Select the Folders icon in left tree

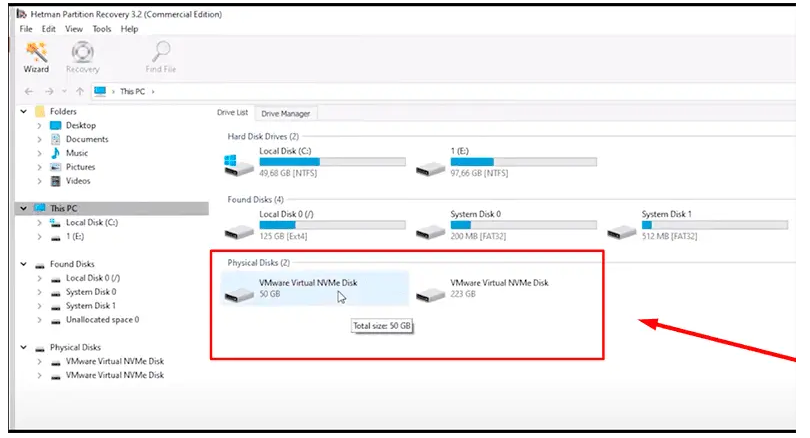coord(39,111)
